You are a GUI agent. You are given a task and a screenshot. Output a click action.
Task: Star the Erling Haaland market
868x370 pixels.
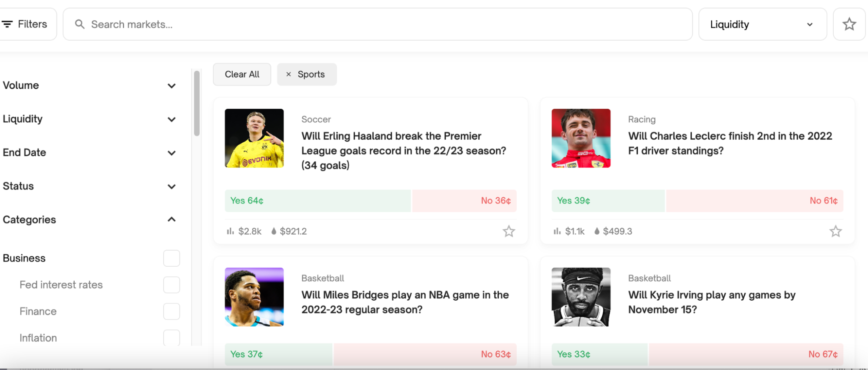[508, 231]
